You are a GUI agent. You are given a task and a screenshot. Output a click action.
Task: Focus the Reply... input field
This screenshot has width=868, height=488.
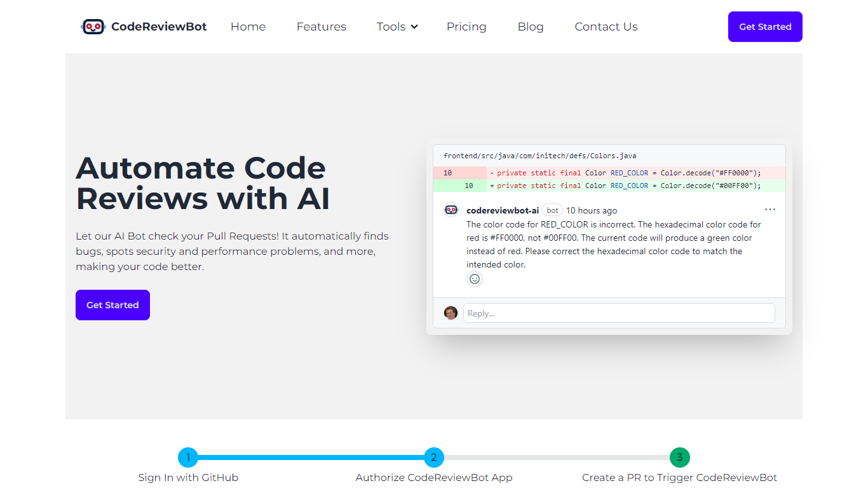coord(619,313)
